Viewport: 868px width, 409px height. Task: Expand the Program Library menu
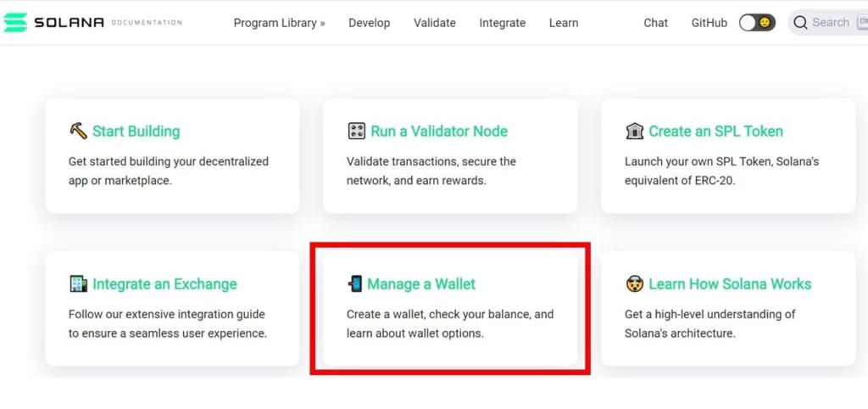[x=279, y=23]
